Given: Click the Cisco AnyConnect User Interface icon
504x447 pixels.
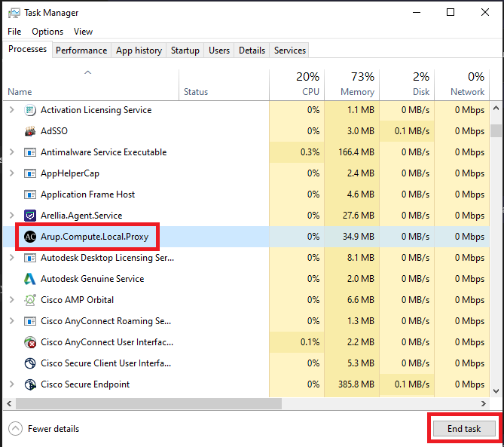Looking at the screenshot, I should 30,342.
